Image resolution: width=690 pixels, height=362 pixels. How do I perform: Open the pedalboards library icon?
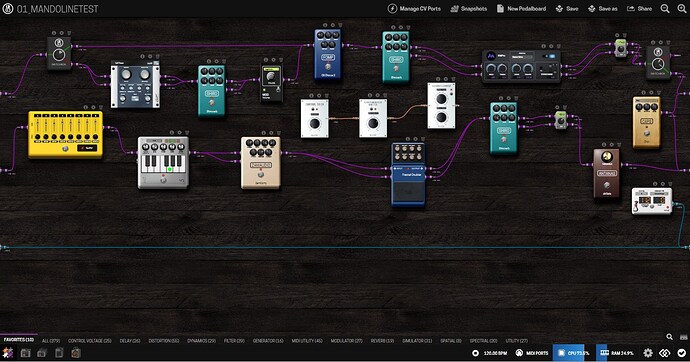tap(25, 353)
